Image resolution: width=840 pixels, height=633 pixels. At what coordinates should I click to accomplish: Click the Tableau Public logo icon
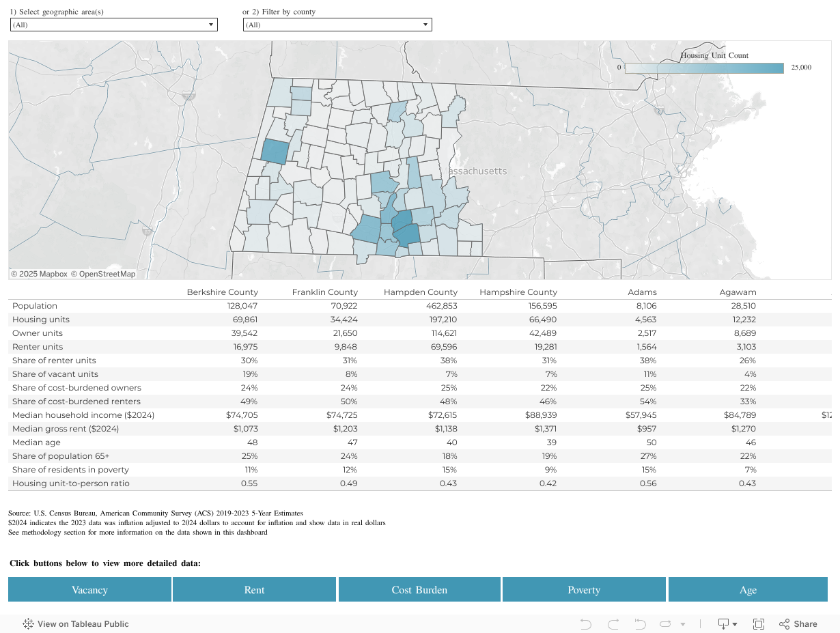pyautogui.click(x=29, y=623)
